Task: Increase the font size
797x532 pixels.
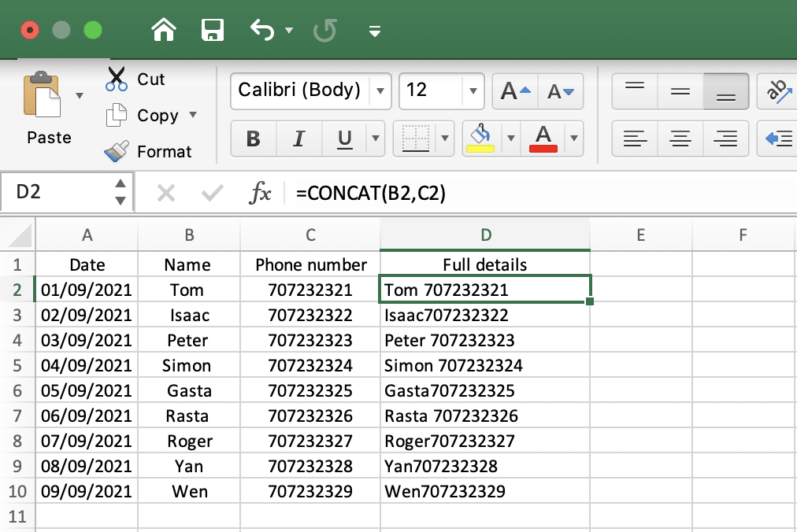Action: point(515,91)
